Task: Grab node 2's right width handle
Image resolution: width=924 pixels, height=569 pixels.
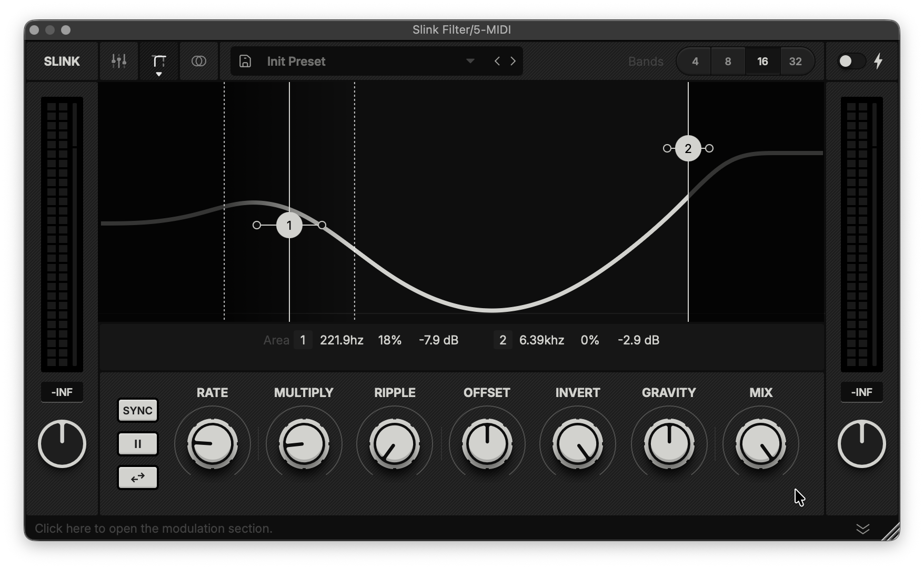Action: (x=709, y=148)
